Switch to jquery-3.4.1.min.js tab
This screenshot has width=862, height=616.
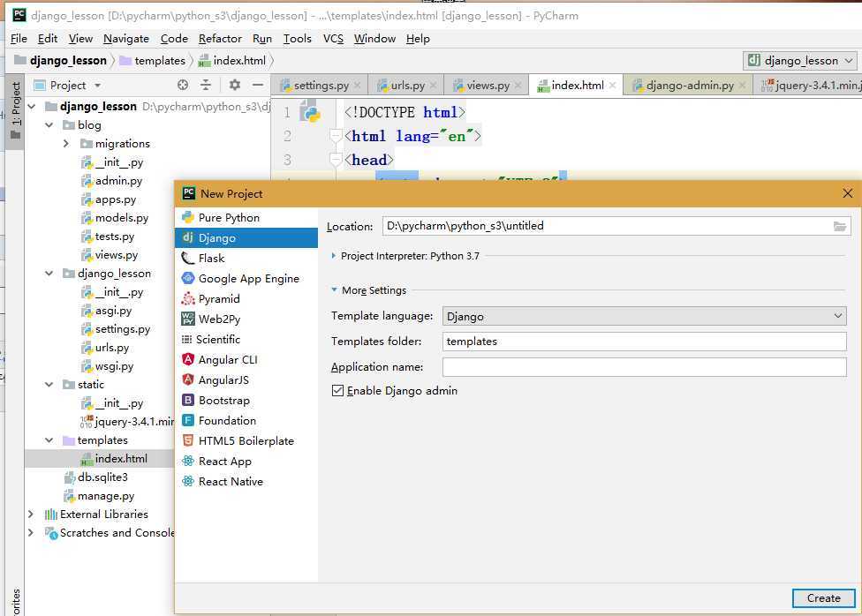click(x=810, y=86)
